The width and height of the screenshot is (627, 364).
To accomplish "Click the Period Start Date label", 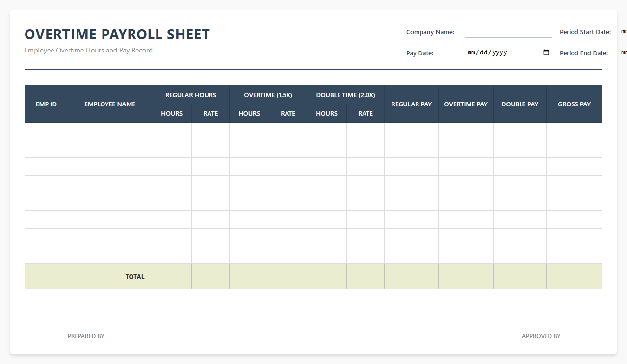I will [x=585, y=32].
